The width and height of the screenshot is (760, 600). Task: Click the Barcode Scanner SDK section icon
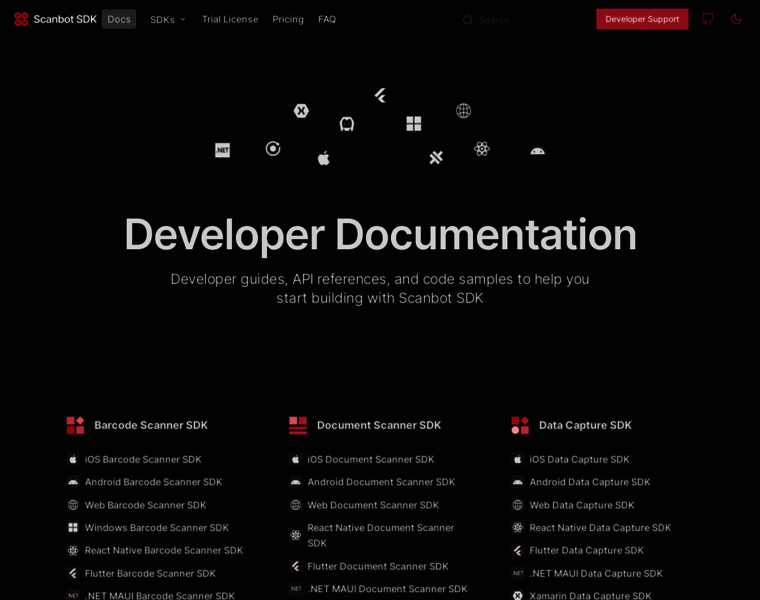click(x=75, y=425)
